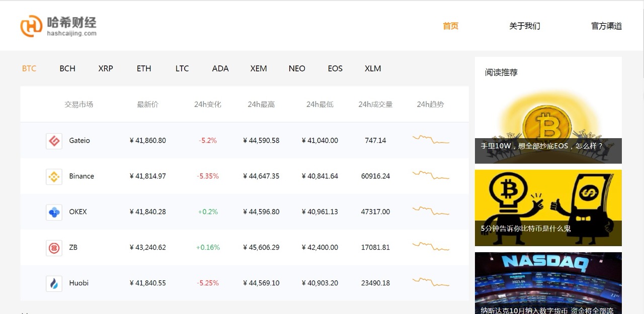Open the 首页 navigation menu item
The width and height of the screenshot is (644, 314).
point(451,26)
